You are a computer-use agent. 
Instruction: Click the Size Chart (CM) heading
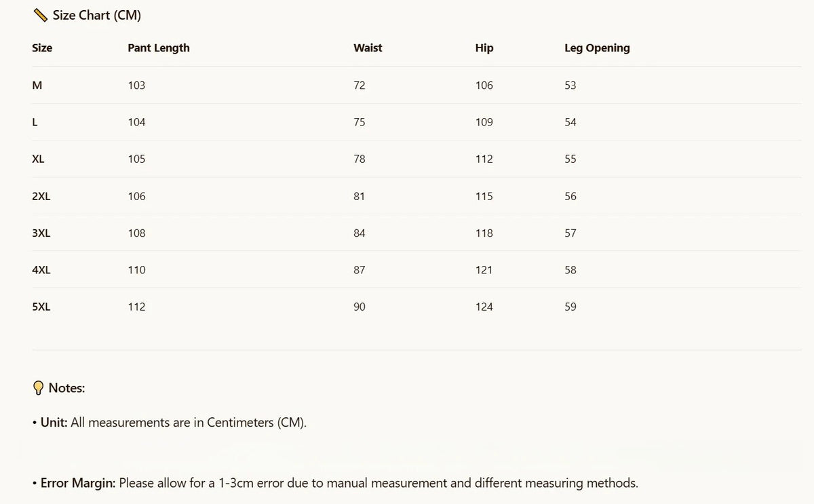pyautogui.click(x=97, y=16)
